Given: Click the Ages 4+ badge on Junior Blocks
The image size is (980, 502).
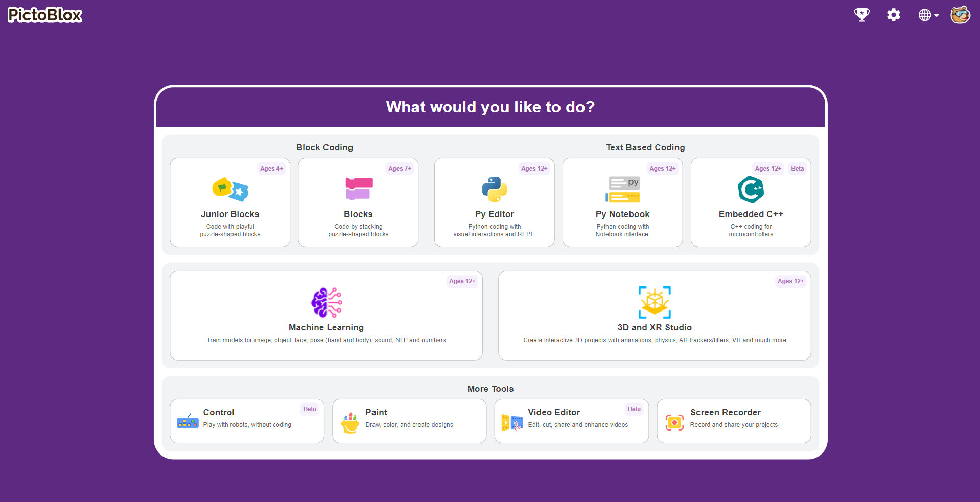Looking at the screenshot, I should tap(271, 169).
